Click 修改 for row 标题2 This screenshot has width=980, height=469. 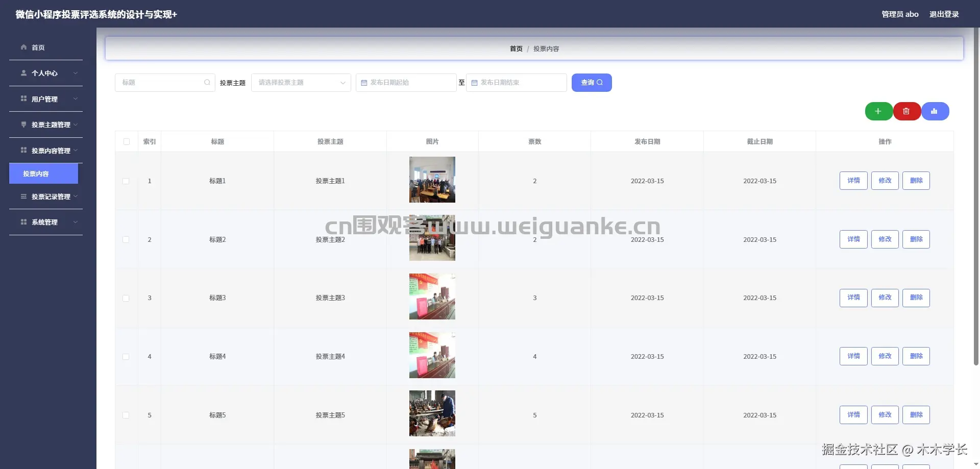(885, 239)
